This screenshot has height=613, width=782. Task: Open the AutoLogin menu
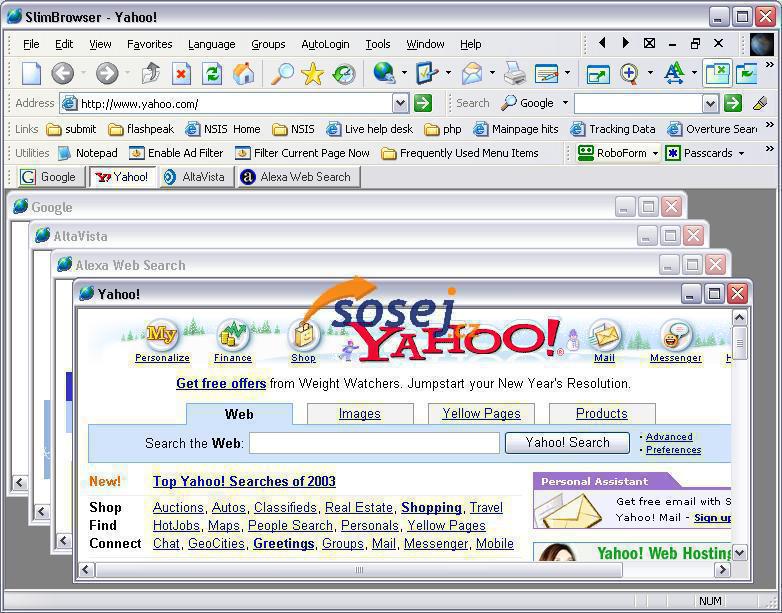point(325,44)
